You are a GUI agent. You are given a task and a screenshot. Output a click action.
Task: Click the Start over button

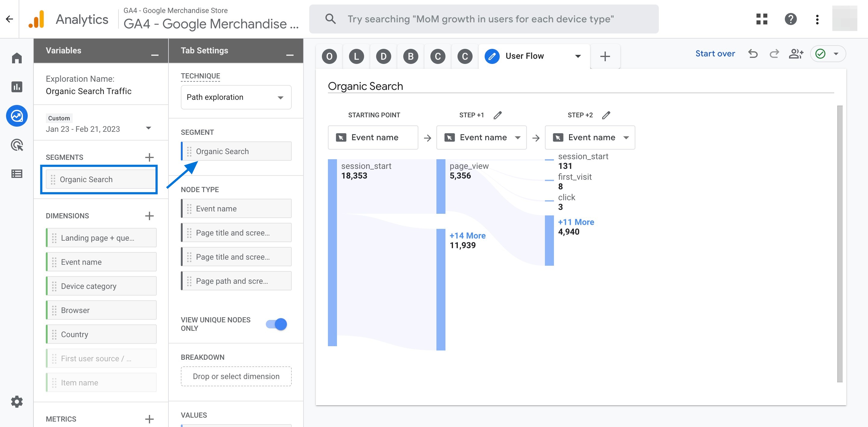[715, 54]
